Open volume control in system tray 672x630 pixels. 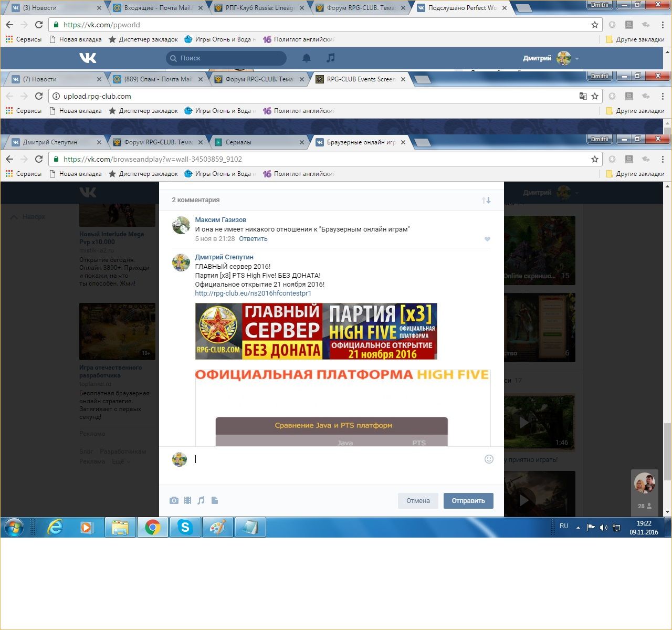[603, 528]
